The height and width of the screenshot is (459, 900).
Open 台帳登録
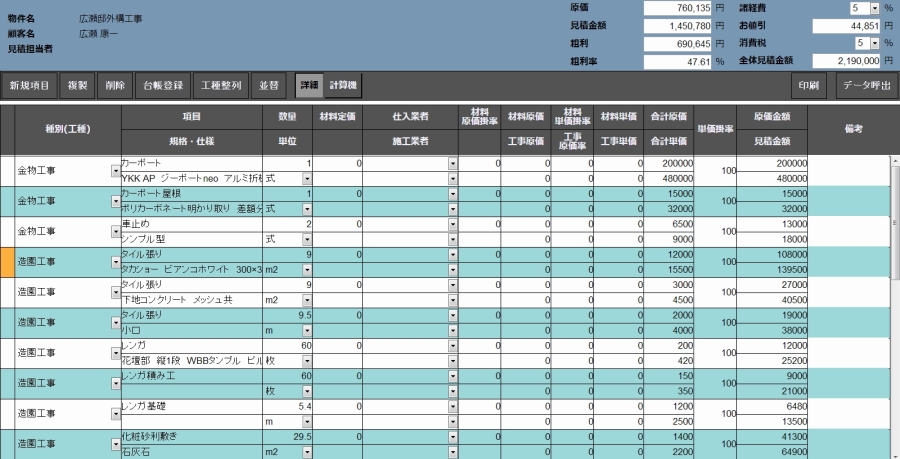(163, 85)
